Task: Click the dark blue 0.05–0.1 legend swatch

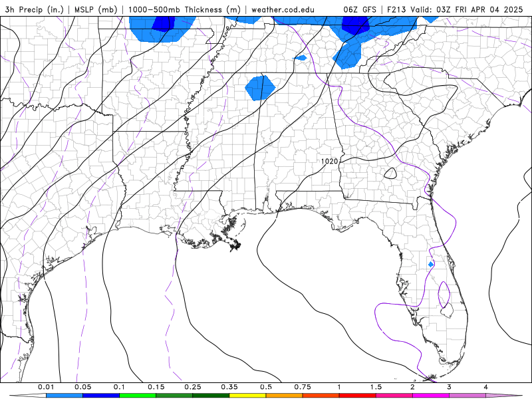Action: pos(101,396)
